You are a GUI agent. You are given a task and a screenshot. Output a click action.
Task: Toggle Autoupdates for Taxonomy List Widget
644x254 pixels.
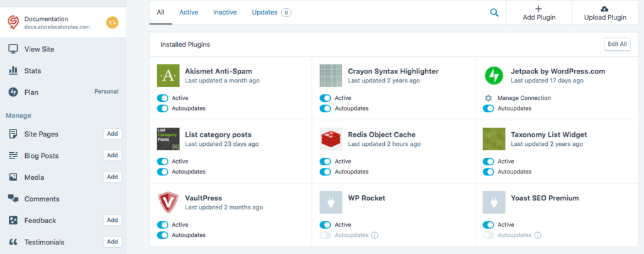pos(488,172)
